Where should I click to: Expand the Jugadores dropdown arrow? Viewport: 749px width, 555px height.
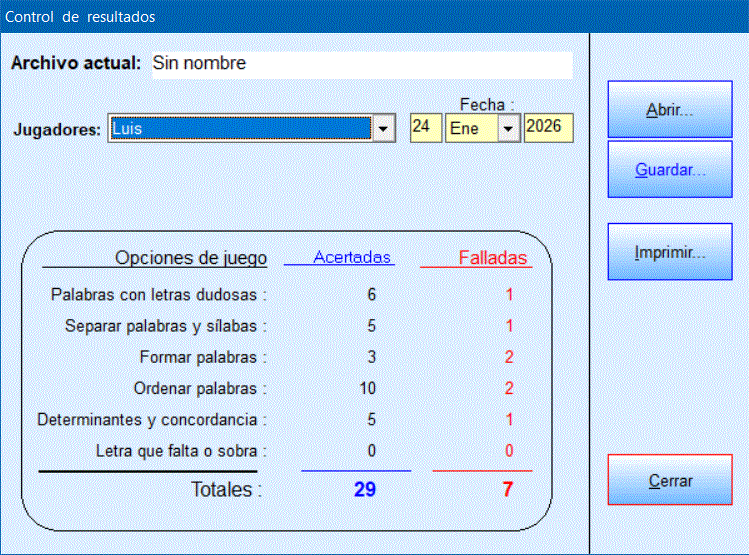[x=383, y=129]
